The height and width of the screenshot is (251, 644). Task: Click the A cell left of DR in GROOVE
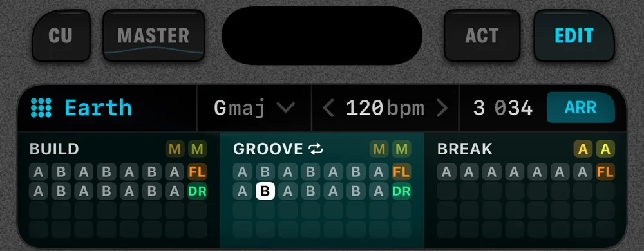click(379, 191)
